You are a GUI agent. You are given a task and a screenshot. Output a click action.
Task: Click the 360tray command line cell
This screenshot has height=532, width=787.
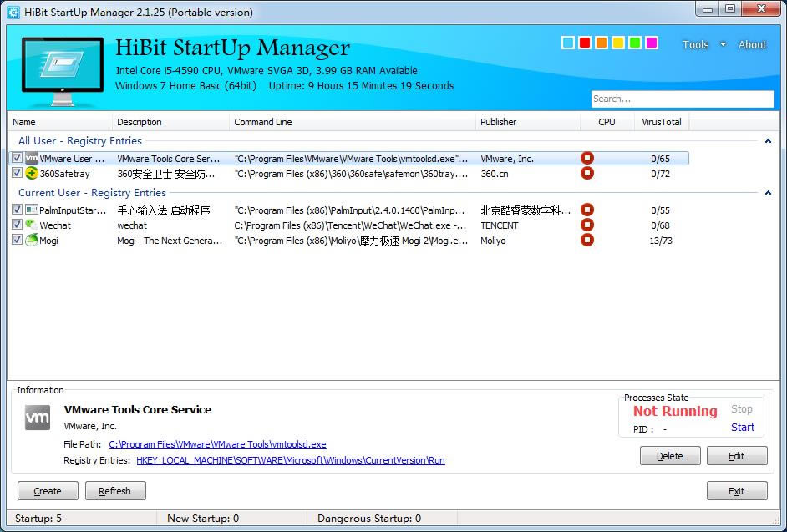click(x=351, y=174)
